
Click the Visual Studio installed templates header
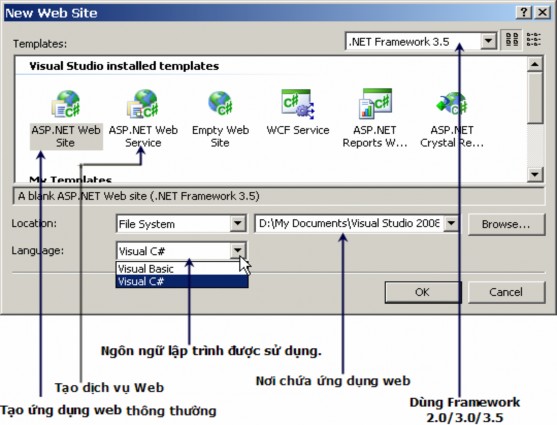click(124, 66)
